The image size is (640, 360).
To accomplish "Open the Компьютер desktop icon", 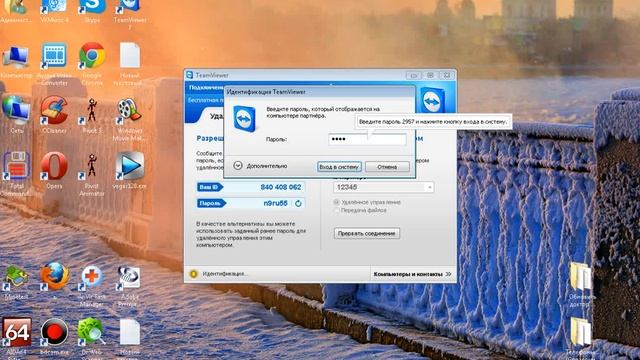I will [x=16, y=56].
